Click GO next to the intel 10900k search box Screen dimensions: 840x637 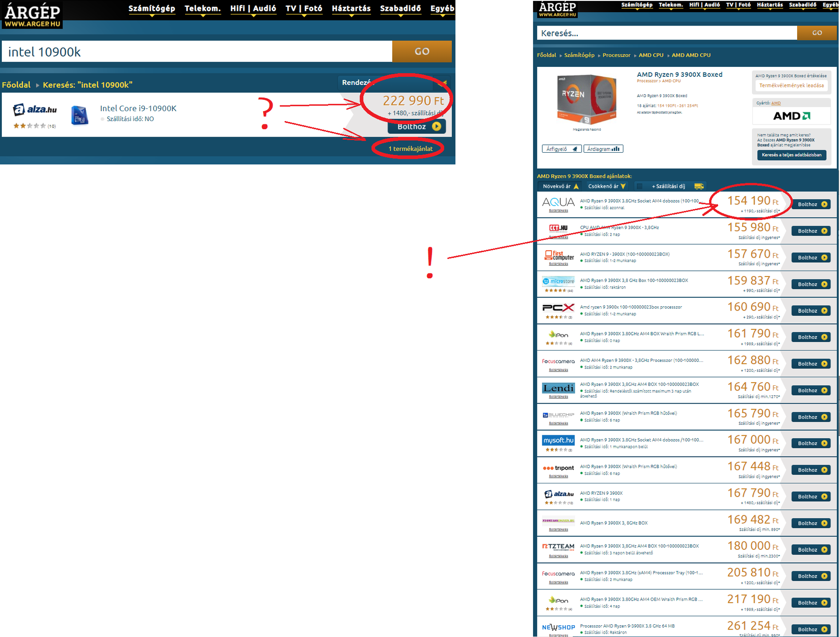422,51
